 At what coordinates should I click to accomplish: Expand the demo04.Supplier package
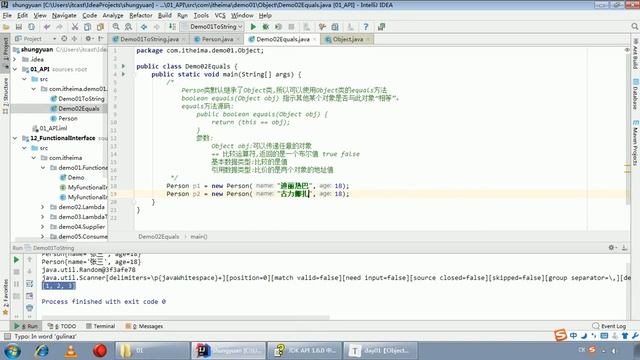tap(43, 227)
